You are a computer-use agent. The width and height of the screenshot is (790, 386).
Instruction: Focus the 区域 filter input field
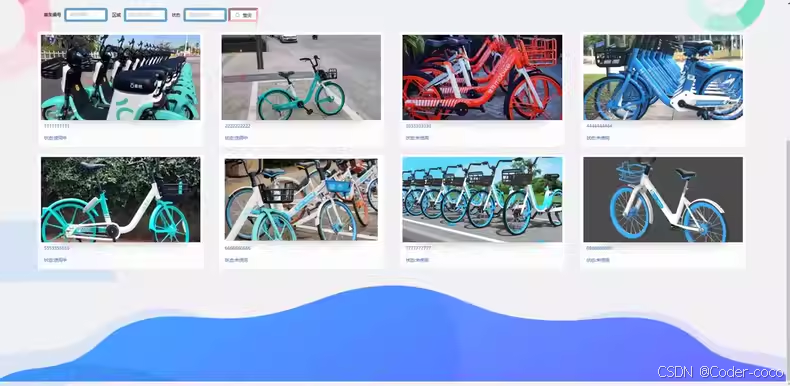(x=146, y=15)
